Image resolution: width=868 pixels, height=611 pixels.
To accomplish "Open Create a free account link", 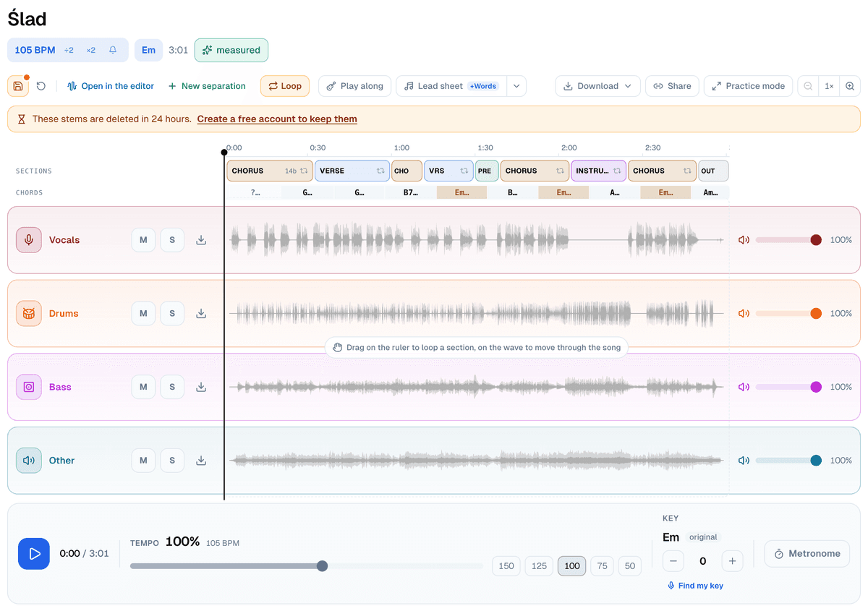I will (277, 119).
